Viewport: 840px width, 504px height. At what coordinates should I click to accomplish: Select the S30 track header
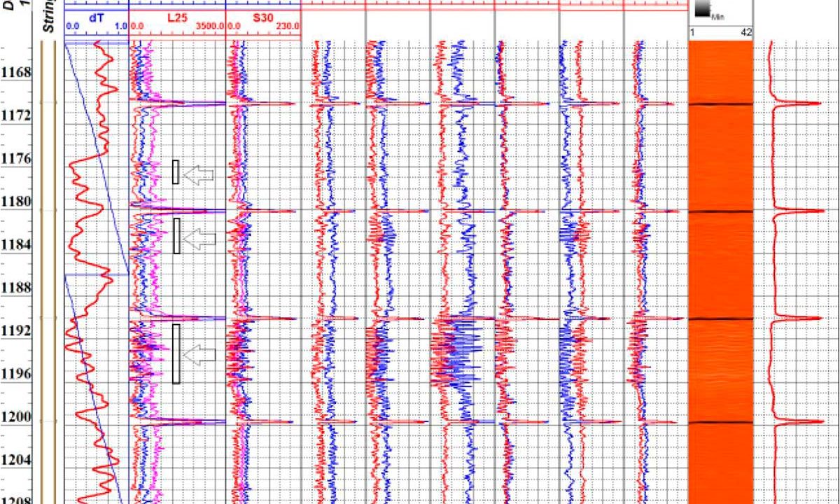pos(262,20)
